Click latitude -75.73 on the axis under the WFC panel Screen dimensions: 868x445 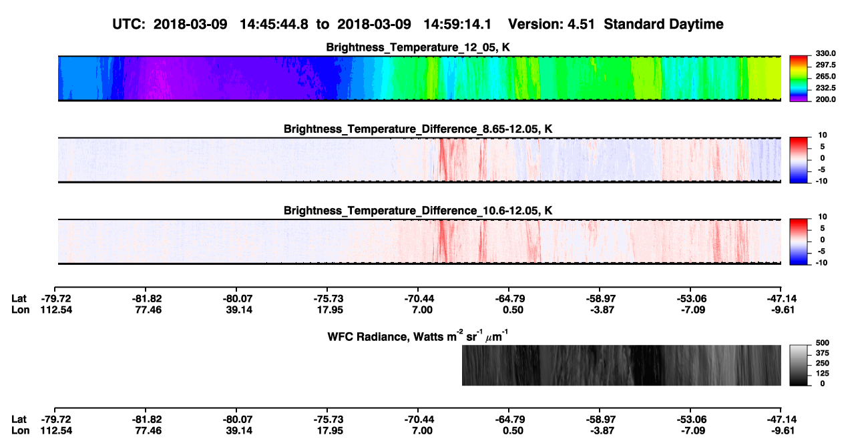(328, 420)
